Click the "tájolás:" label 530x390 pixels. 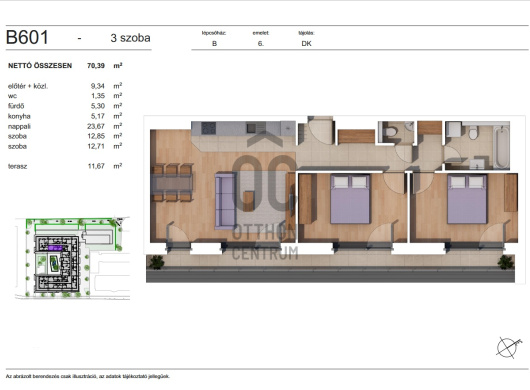pos(306,33)
